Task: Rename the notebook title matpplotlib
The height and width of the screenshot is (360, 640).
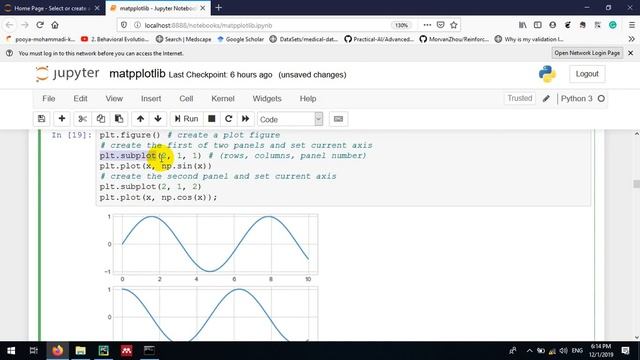Action: pyautogui.click(x=137, y=74)
